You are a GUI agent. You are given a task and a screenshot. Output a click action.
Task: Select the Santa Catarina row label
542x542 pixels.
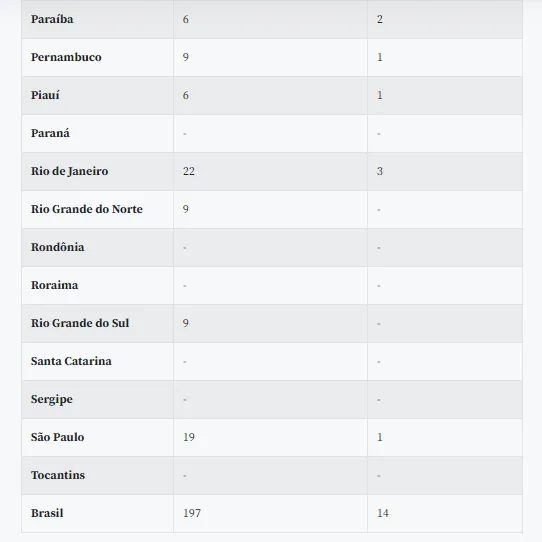(71, 362)
